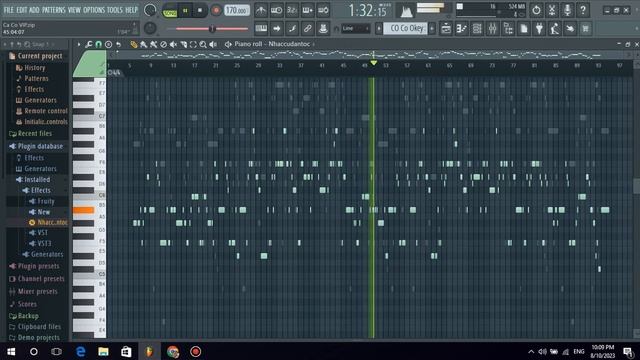
Task: Open the Touch controller hand icon
Action: [570, 28]
